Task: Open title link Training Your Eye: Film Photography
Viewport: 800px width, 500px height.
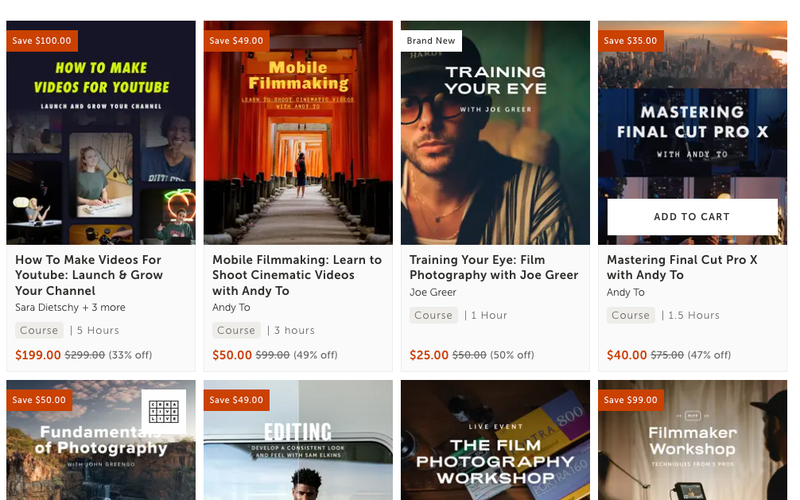Action: 493,267
